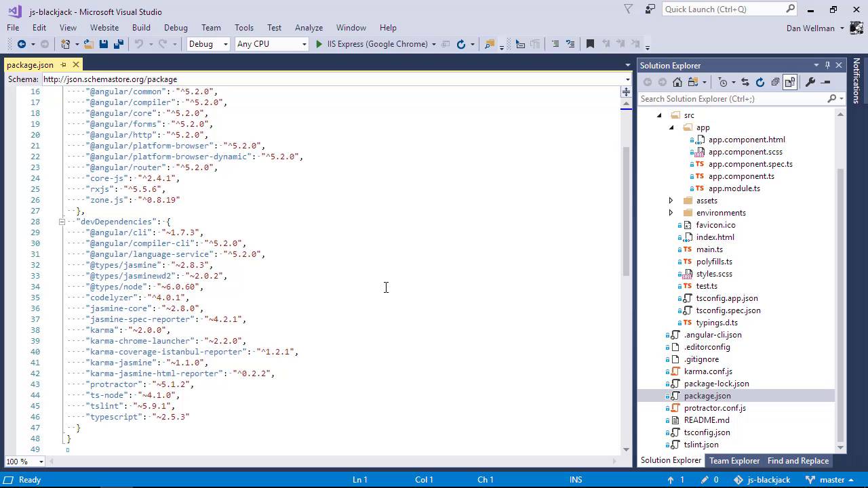Open the Notifications side tab

coord(856,81)
